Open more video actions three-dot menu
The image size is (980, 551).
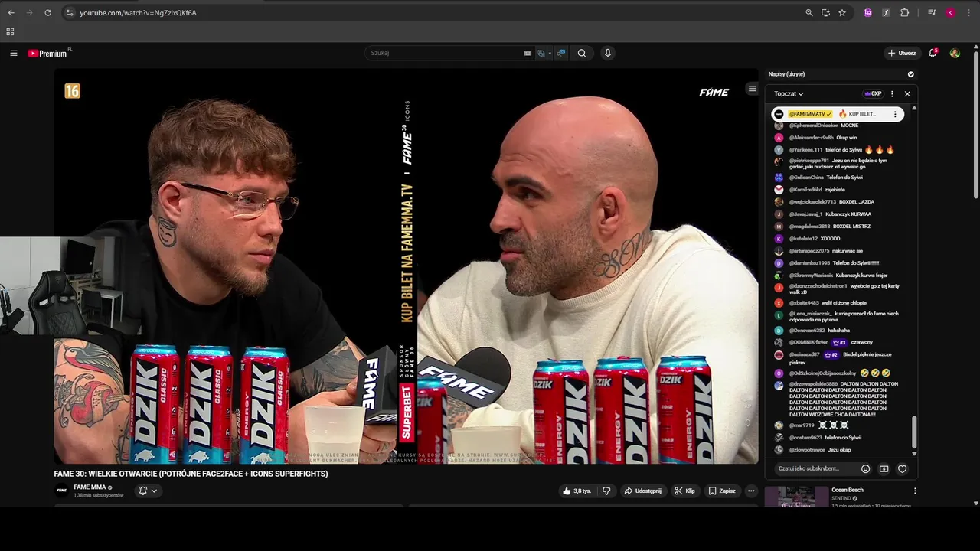tap(751, 491)
